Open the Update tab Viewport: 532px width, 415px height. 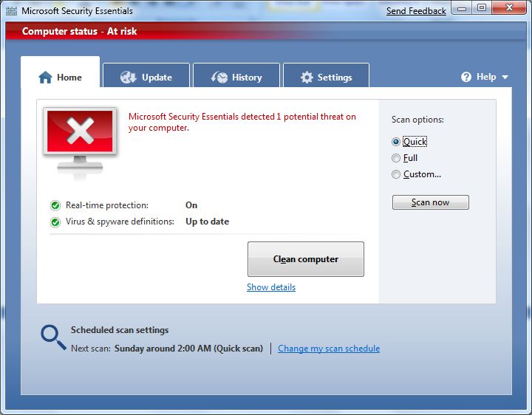click(x=146, y=75)
